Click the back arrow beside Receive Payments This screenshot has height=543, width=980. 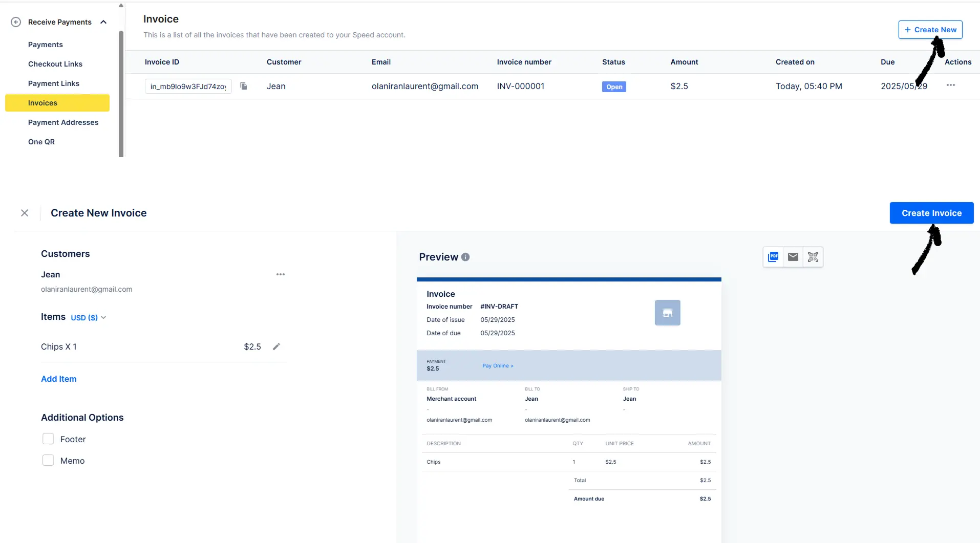(16, 22)
